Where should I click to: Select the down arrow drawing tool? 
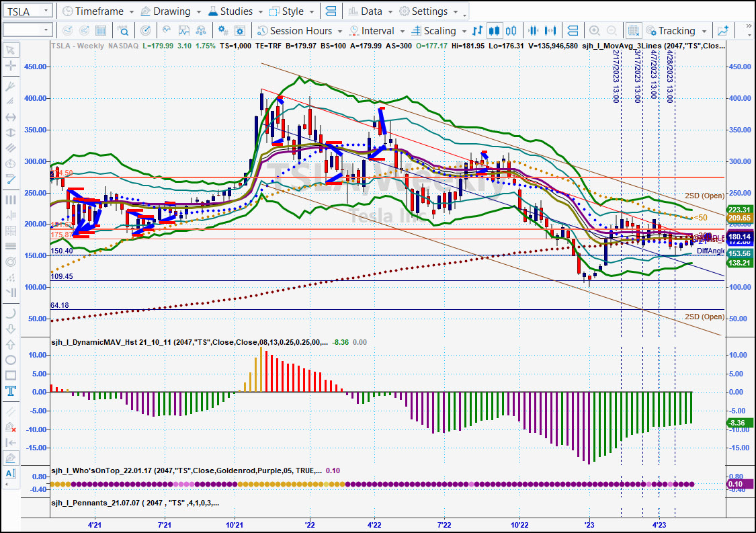point(10,329)
